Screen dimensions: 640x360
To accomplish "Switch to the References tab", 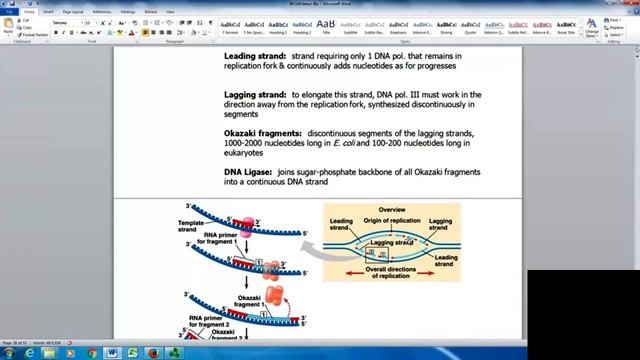I will (x=102, y=12).
